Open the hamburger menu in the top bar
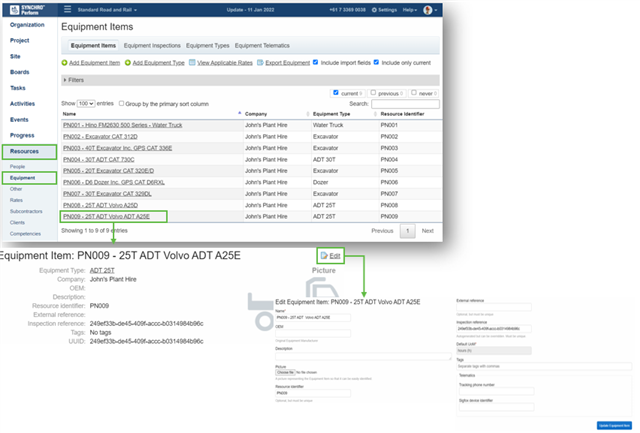The height and width of the screenshot is (433, 640). pos(67,9)
